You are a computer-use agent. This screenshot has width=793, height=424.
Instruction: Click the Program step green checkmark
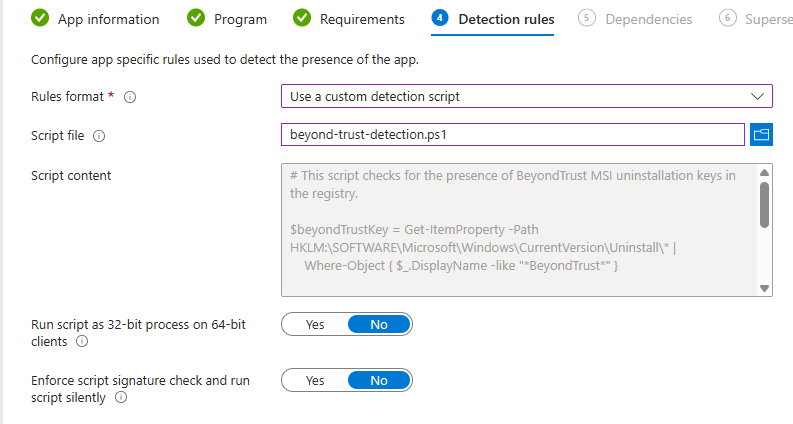(x=196, y=18)
